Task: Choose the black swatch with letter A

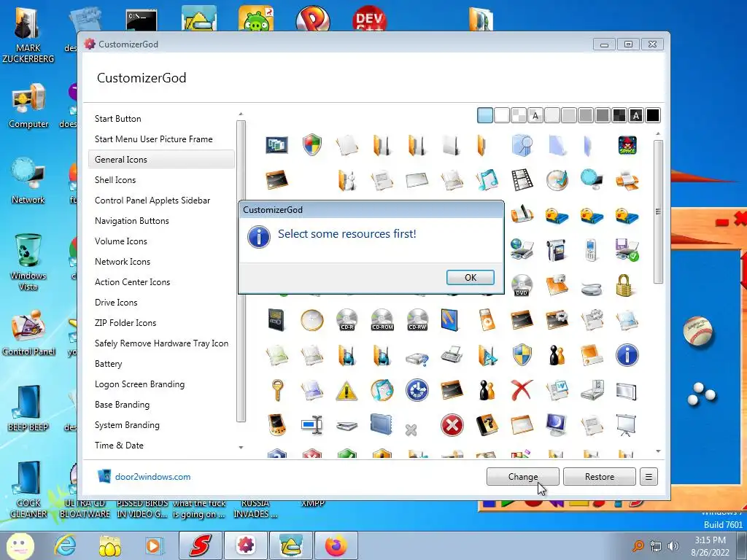Action: [636, 115]
